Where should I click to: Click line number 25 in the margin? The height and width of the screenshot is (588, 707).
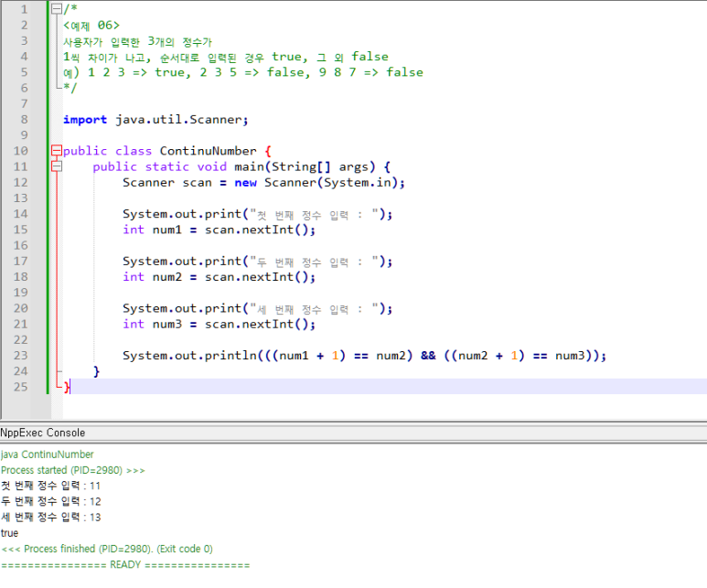tap(20, 387)
